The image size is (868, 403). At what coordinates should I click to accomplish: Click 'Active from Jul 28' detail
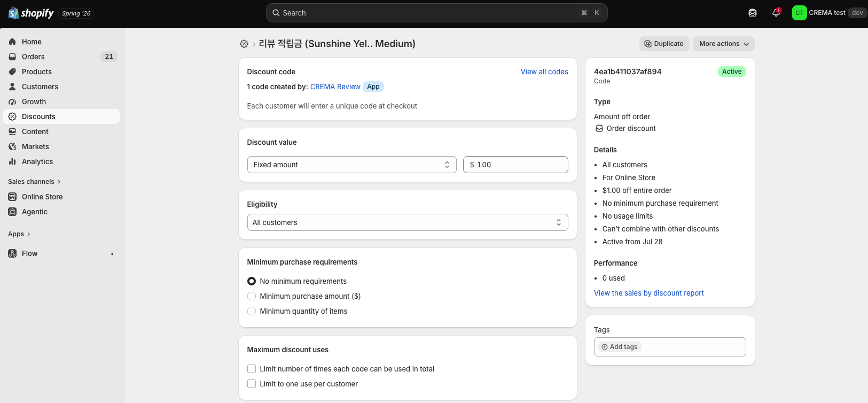pyautogui.click(x=632, y=242)
